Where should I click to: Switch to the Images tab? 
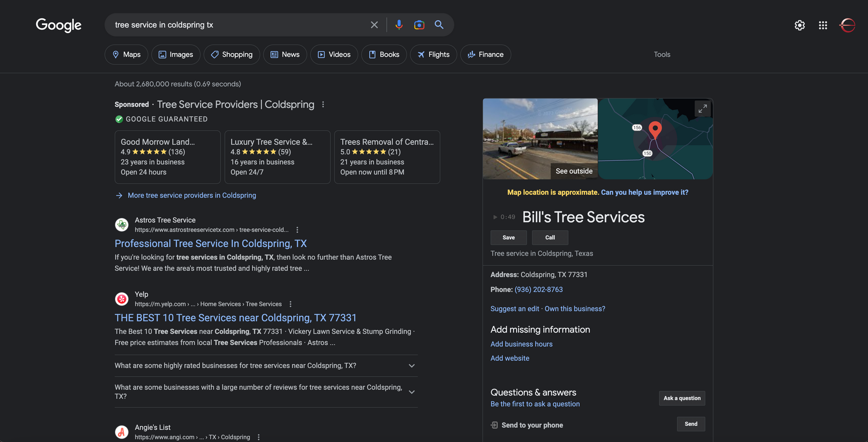(176, 54)
